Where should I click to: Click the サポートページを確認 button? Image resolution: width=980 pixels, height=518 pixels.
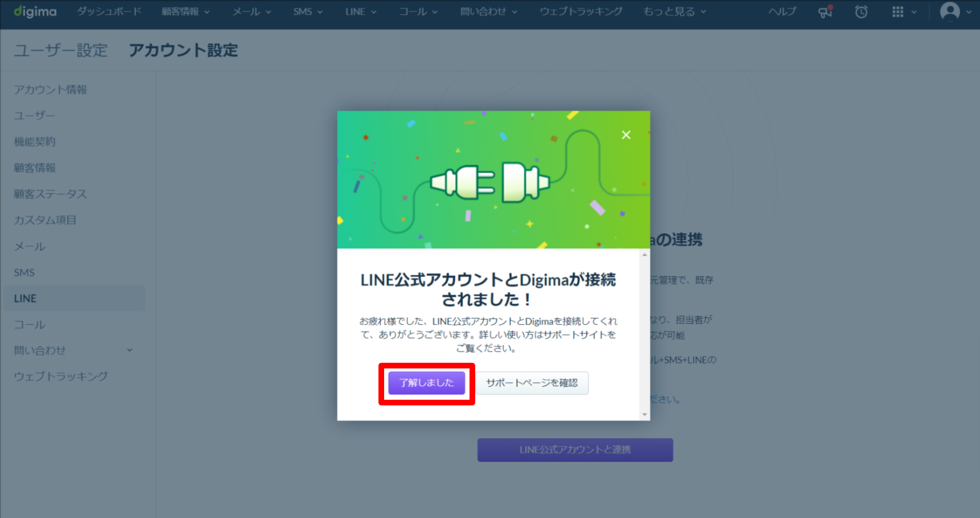532,383
